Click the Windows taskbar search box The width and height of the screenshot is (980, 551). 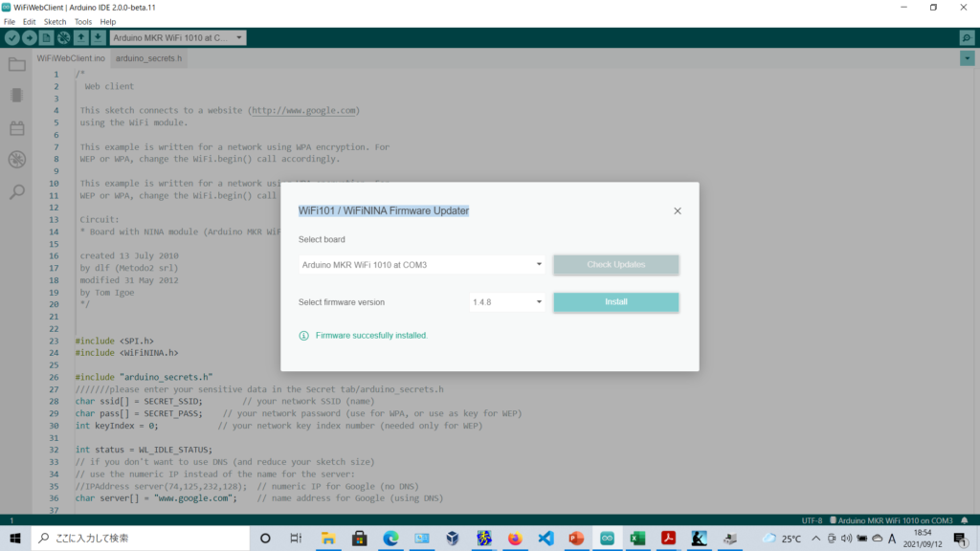[141, 538]
